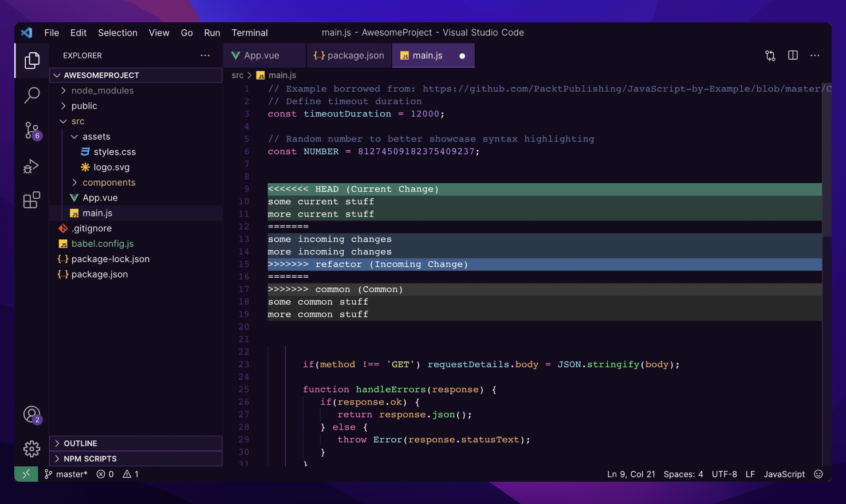Screen dimensions: 846x504
Task: Collapse the src folder
Action: coord(136,121)
